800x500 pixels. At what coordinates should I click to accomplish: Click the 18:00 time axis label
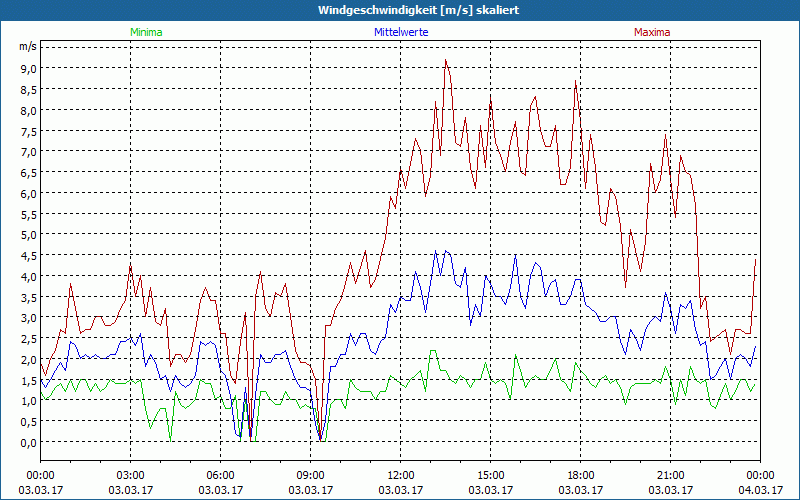581,475
